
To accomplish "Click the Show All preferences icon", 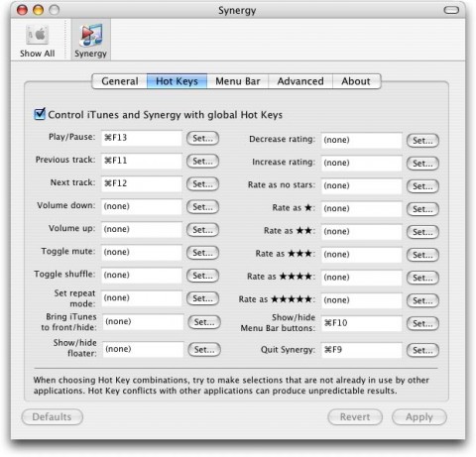I will point(37,41).
